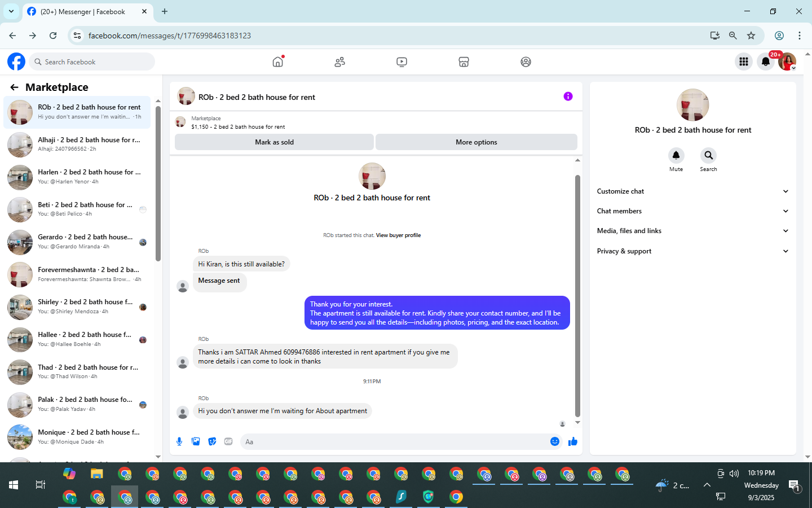Send a thumbs up like
The image size is (812, 508).
point(573,441)
